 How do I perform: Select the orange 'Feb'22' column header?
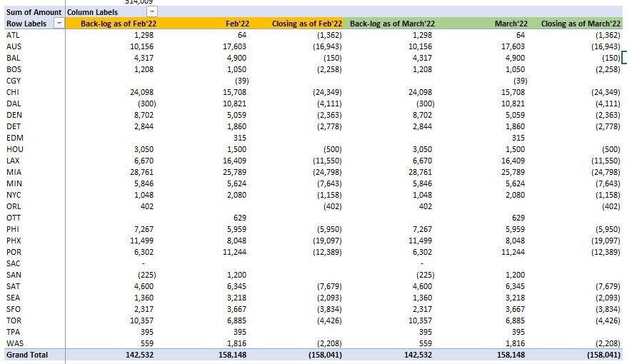click(x=238, y=24)
